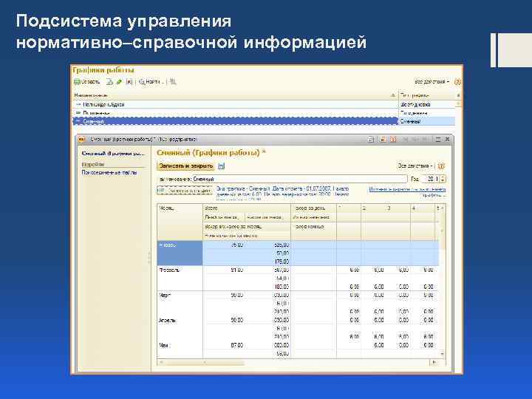Click the Заполнить график button
532x399 pixels.
185,191
